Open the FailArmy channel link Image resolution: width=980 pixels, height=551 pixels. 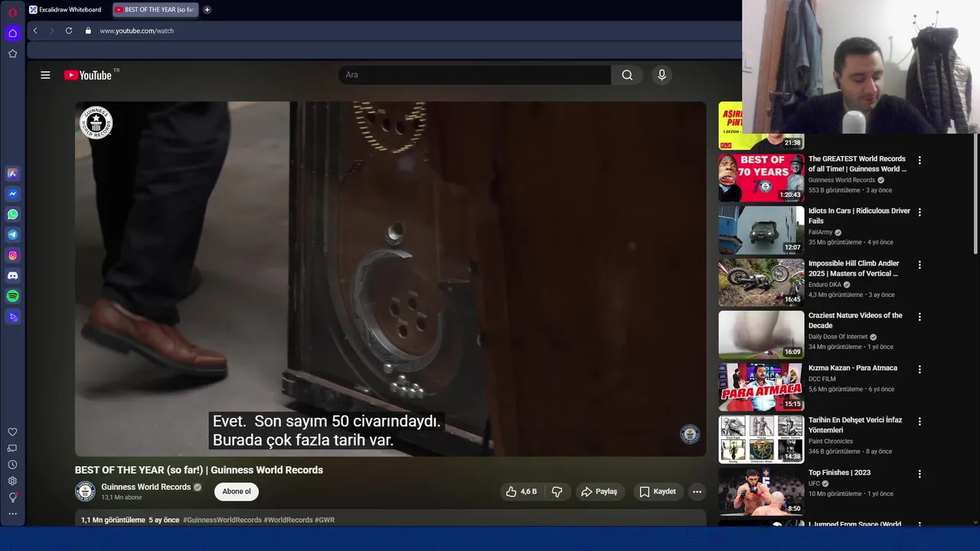[x=820, y=232]
